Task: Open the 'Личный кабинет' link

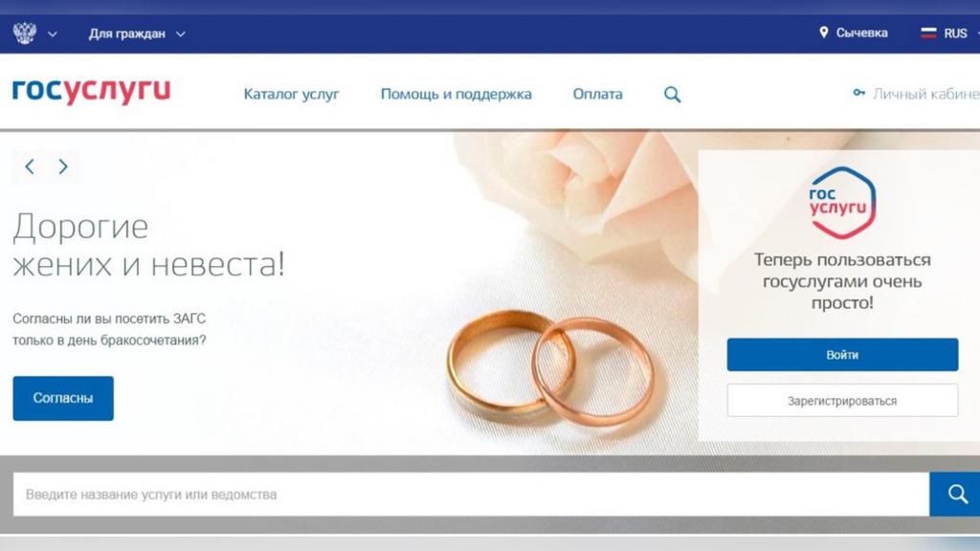Action: 926,94
